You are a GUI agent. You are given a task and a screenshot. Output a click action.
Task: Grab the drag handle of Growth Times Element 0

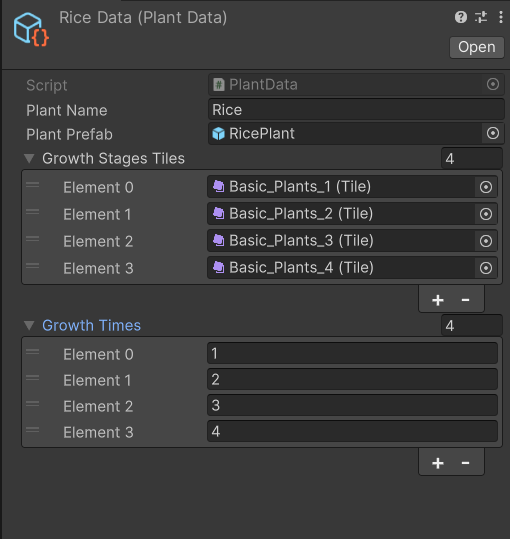tap(33, 352)
